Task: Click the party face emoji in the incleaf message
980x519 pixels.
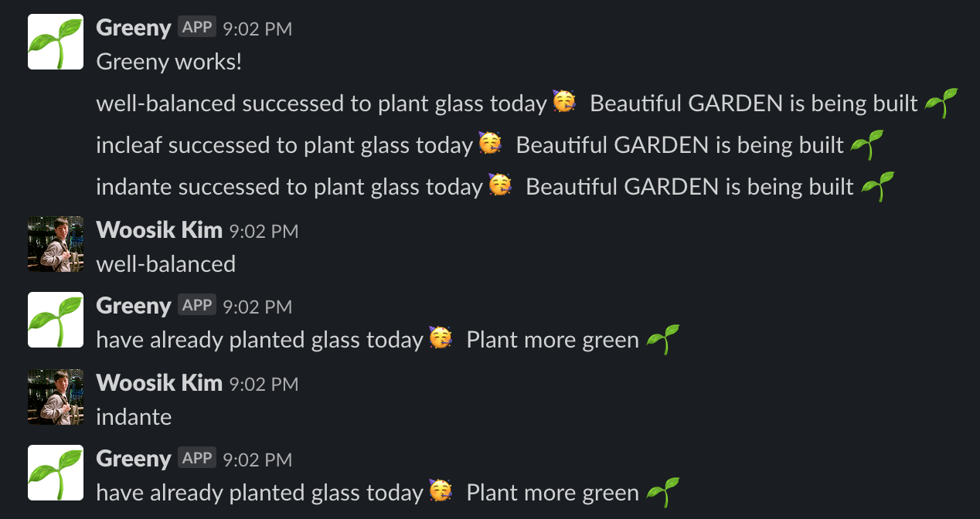Action: click(x=489, y=144)
